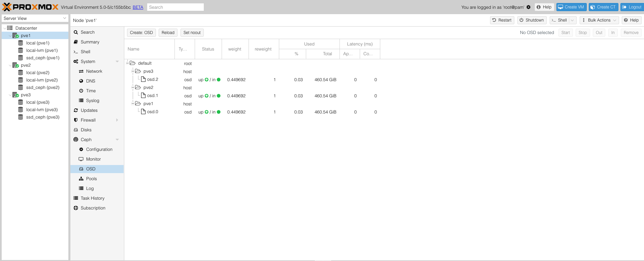Shutdown the pve1 node

tap(532, 20)
